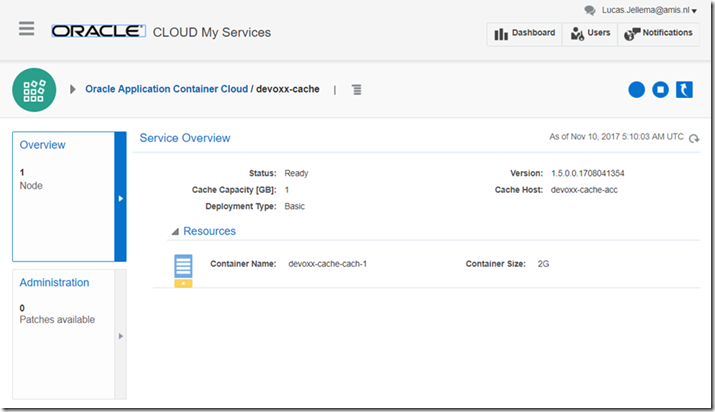Follow the Oracle Application Container Cloud link
715x412 pixels.
point(166,89)
